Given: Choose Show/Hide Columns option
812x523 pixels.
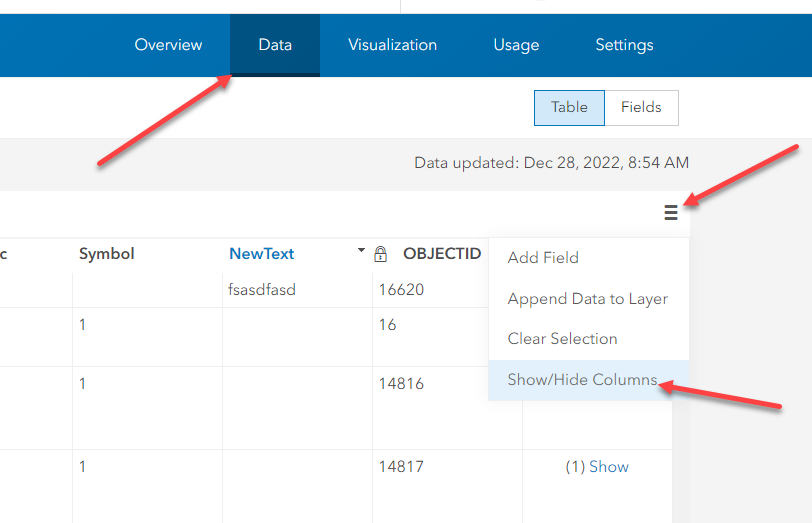Looking at the screenshot, I should [x=582, y=380].
